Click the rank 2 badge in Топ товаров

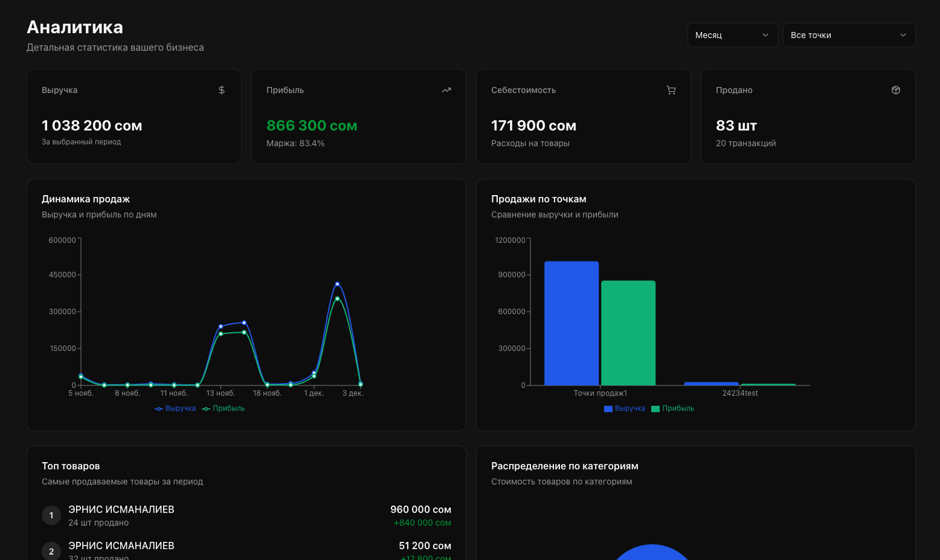pyautogui.click(x=51, y=551)
